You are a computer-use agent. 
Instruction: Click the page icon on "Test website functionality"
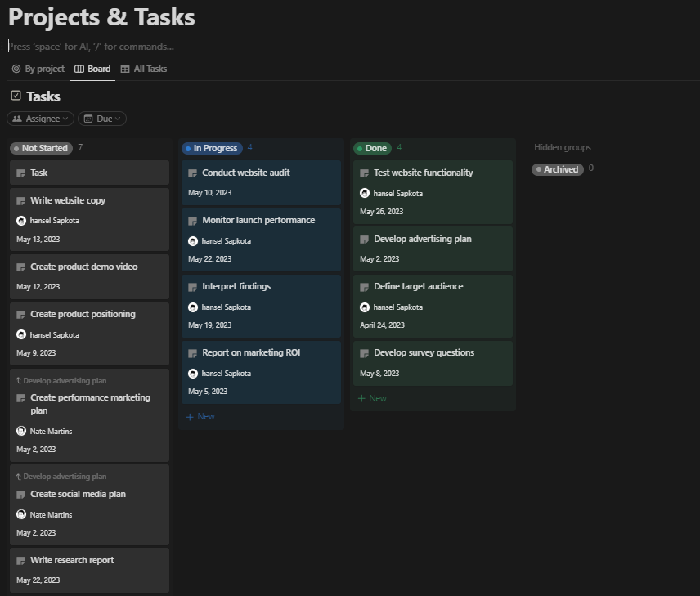[366, 173]
